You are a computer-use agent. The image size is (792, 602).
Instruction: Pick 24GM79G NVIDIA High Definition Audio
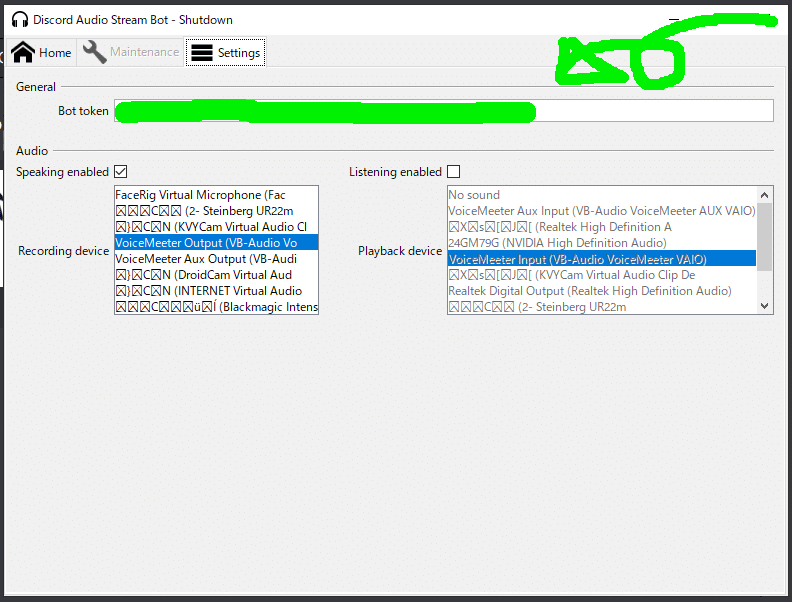pyautogui.click(x=602, y=243)
